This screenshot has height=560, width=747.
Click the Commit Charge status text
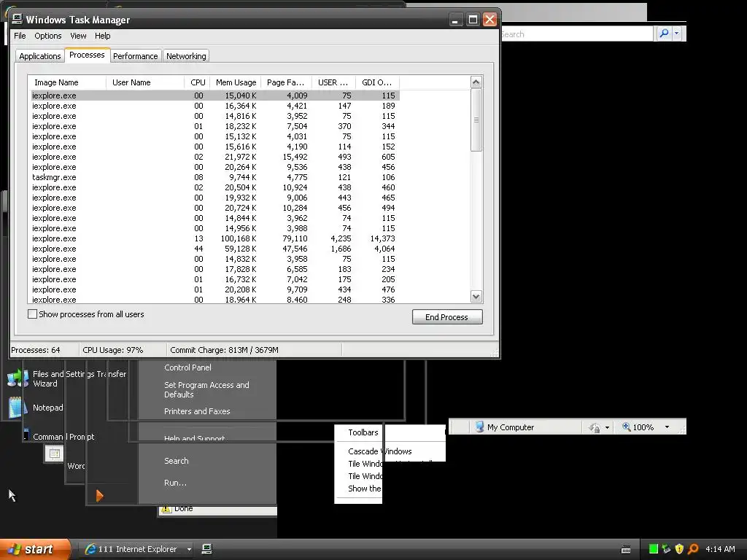point(224,350)
